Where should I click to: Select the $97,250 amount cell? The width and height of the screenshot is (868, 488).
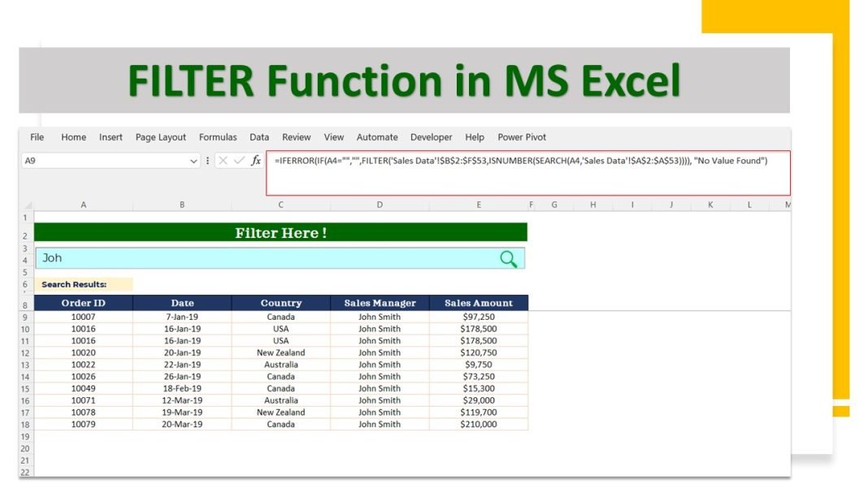(x=479, y=317)
